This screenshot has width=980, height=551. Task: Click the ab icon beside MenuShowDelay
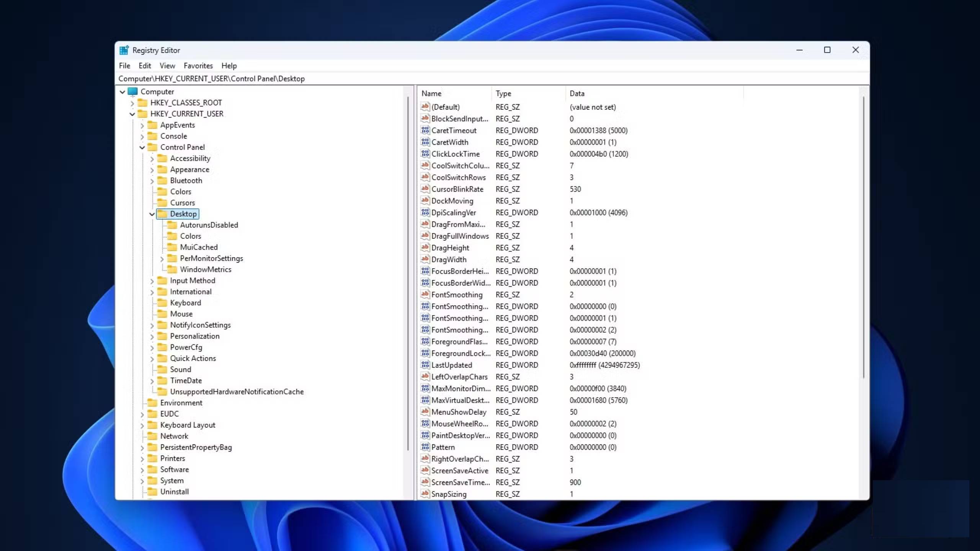[425, 412]
